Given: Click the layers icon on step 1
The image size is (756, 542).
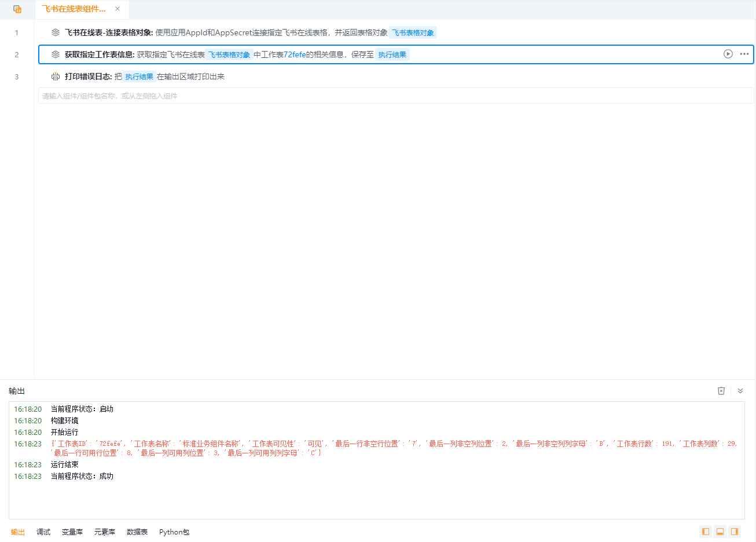Looking at the screenshot, I should point(56,32).
